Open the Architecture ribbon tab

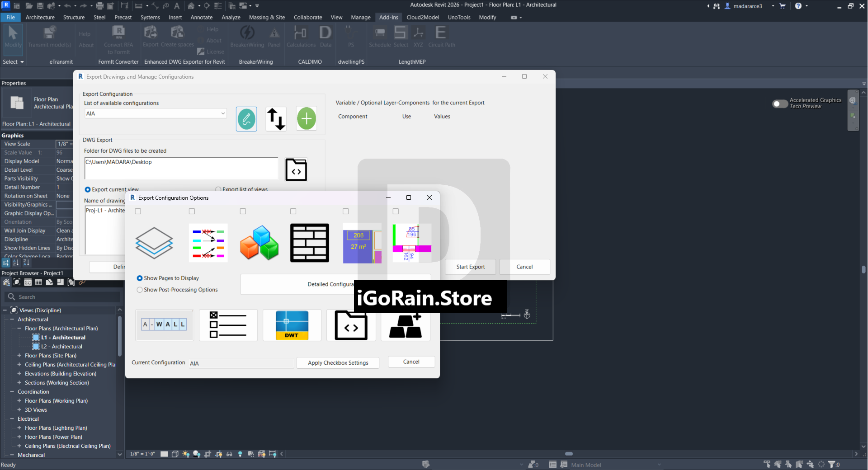tap(40, 18)
